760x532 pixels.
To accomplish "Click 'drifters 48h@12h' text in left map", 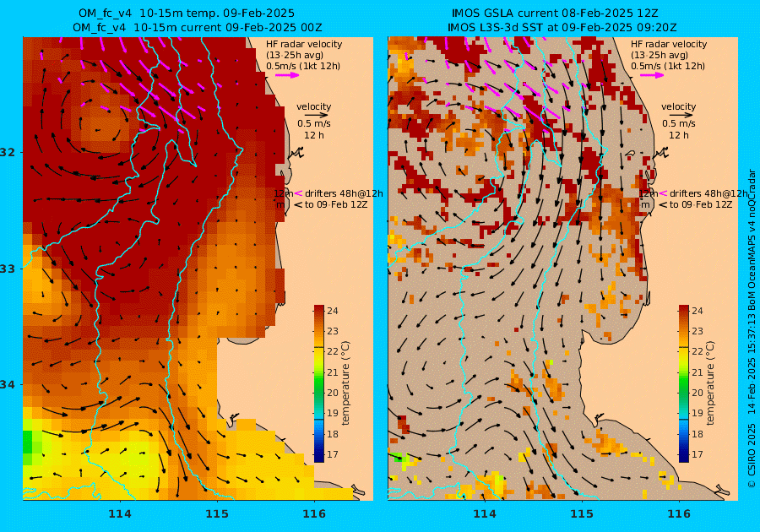I will click(x=344, y=193).
